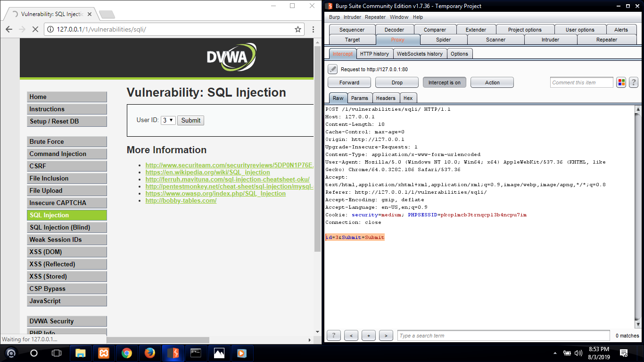Open the Alerts tab
The width and height of the screenshot is (644, 362).
621,30
